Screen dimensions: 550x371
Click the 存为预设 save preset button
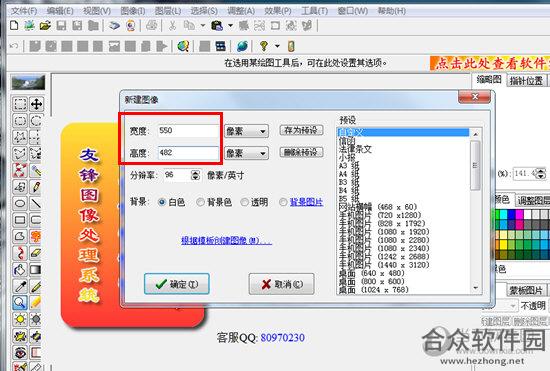pos(301,130)
